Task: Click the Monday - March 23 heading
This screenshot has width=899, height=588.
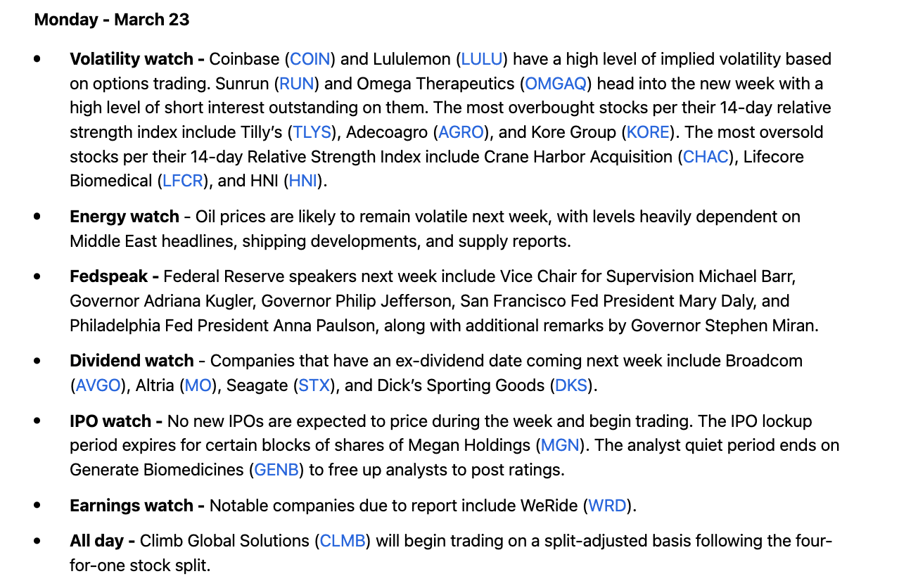Action: (112, 20)
